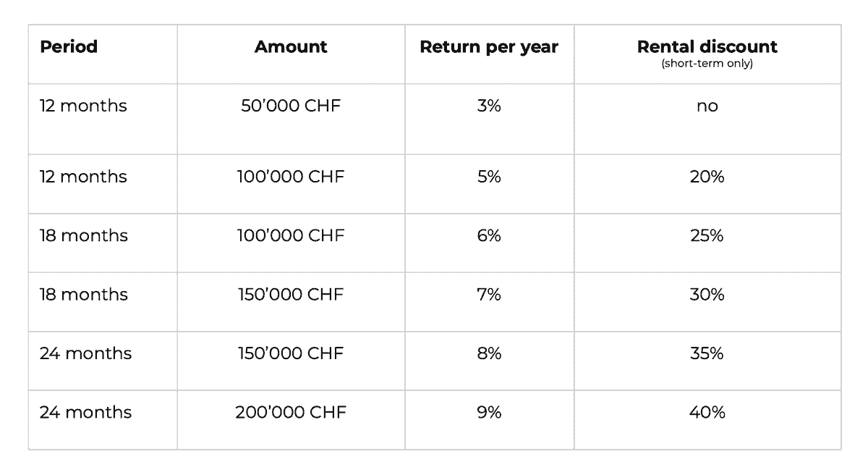Screen dimensions: 868x475
Task: Click the Return per year header
Action: click(489, 47)
